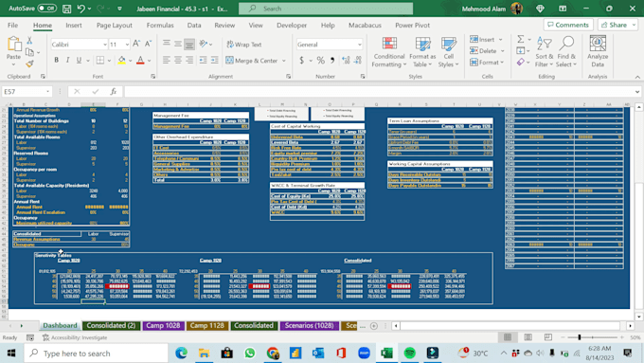The image size is (644, 363).
Task: Toggle Wrap Text
Action: click(x=244, y=45)
